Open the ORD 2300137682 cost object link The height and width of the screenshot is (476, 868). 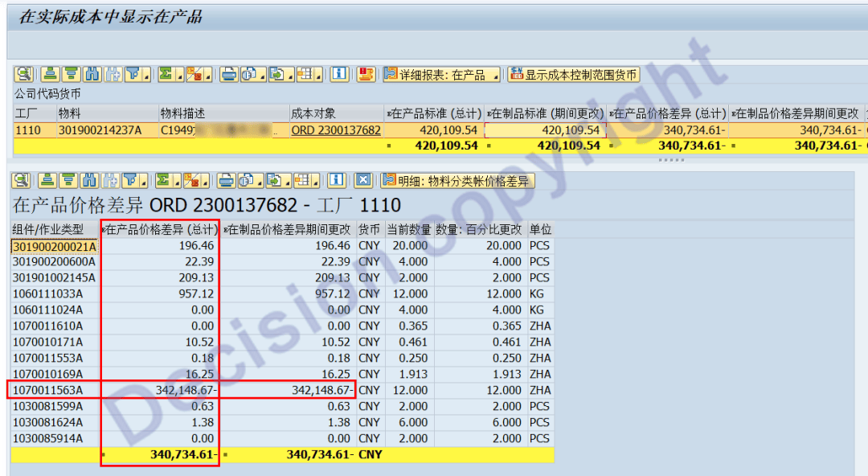click(x=336, y=129)
